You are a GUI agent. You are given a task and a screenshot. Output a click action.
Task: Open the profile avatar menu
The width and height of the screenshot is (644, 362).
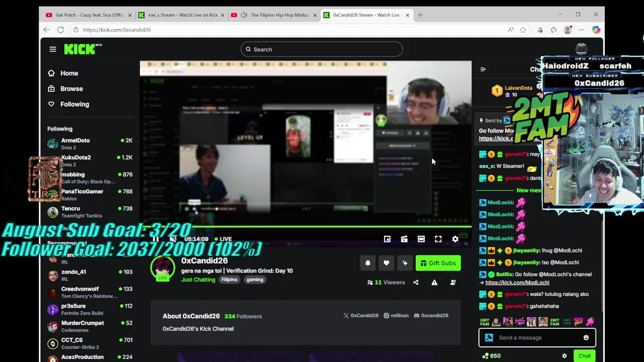coord(582,49)
